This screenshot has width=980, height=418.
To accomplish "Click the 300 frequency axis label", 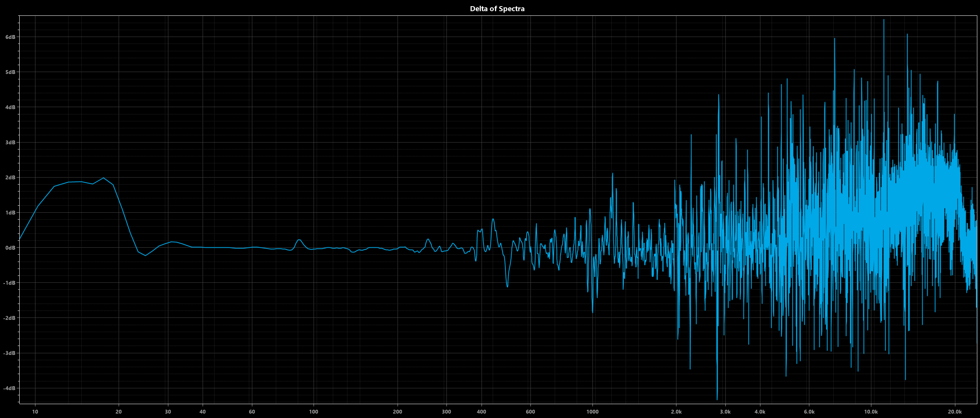I will (446, 411).
